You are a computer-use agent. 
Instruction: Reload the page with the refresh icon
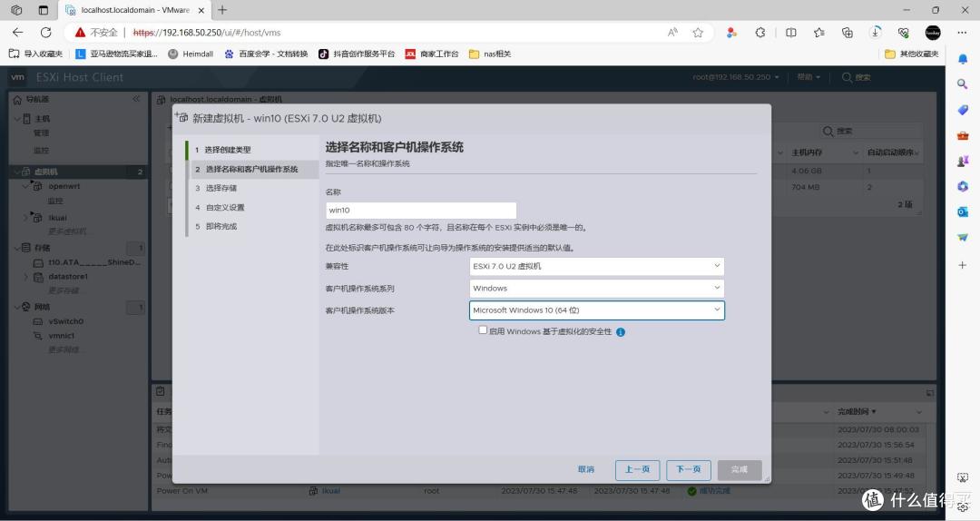[45, 33]
